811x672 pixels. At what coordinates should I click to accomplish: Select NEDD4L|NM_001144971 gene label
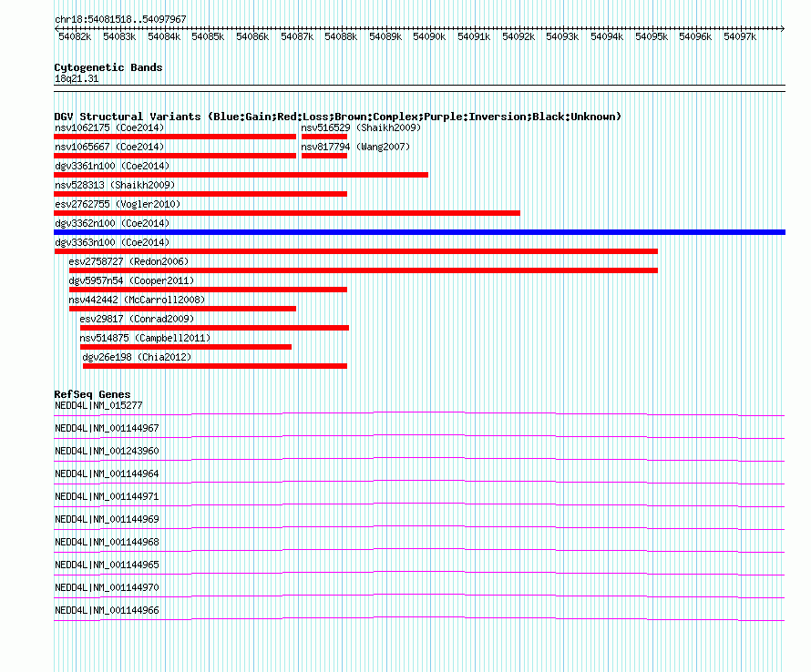(107, 497)
